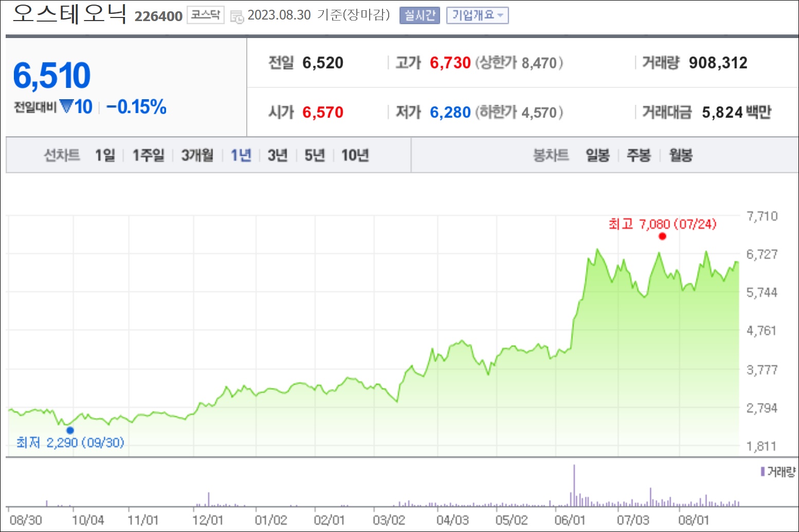
Task: Switch to the 5년 chart
Action: click(x=315, y=155)
